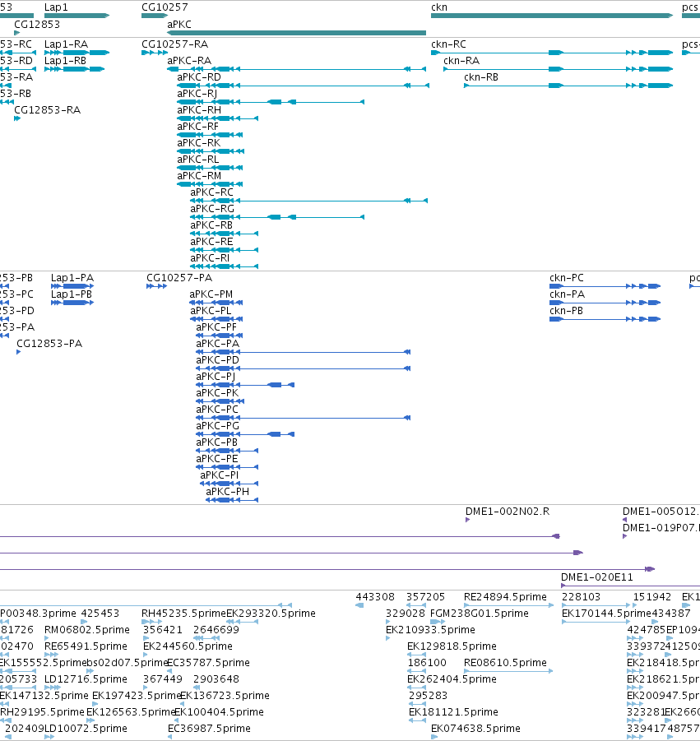Screen dimensions: 700x741
Task: Open the ckn-PB protein label
Action: point(566,311)
